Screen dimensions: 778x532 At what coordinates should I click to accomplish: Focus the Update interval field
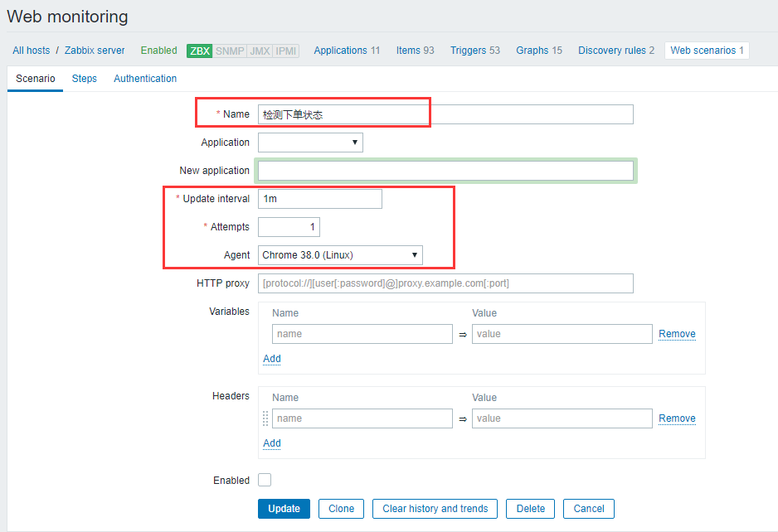(x=319, y=199)
